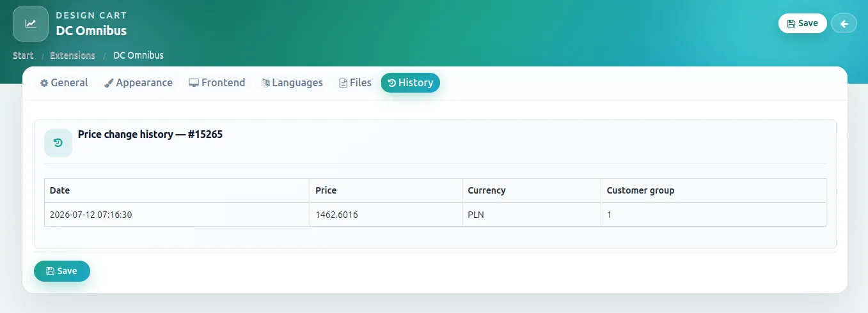The width and height of the screenshot is (868, 313).
Task: Click the translate icon on Languages tab
Action: point(266,83)
